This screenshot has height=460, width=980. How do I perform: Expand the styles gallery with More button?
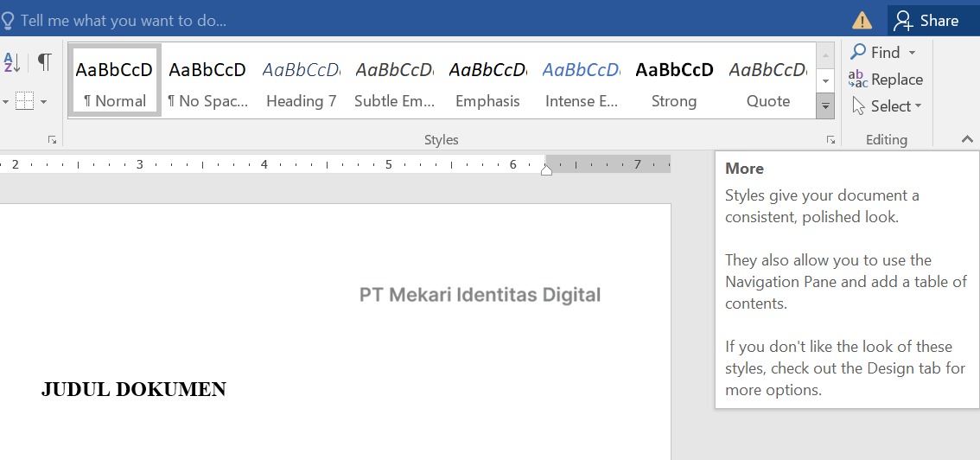click(x=825, y=106)
